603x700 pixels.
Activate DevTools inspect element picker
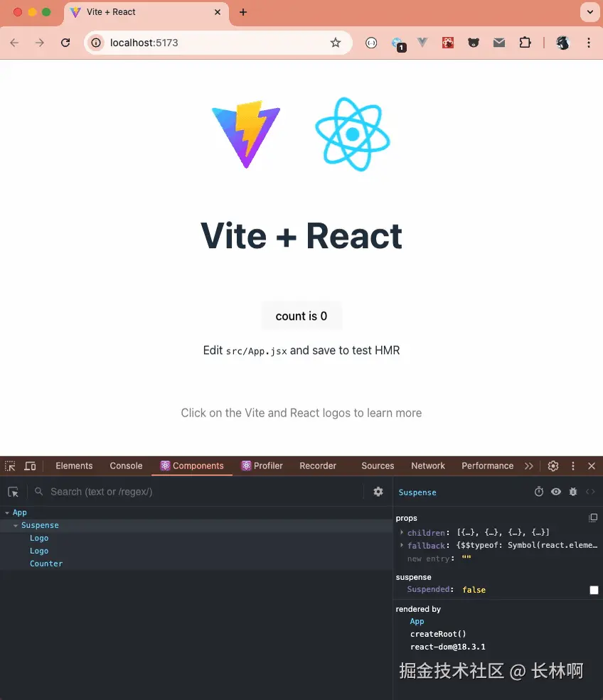10,466
